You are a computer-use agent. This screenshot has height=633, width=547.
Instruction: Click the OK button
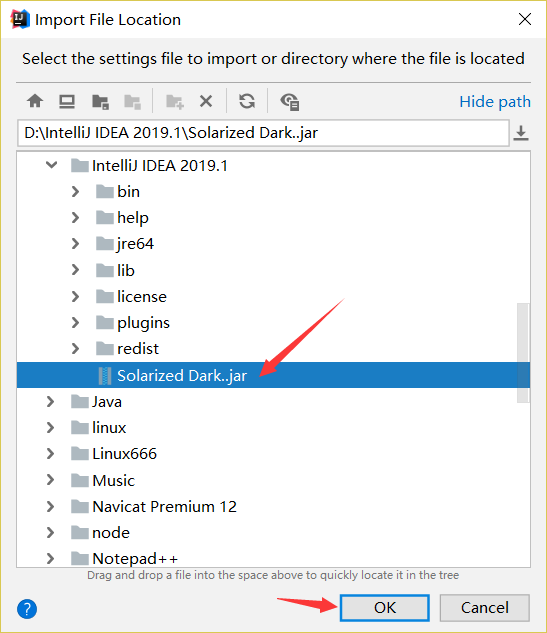point(385,608)
